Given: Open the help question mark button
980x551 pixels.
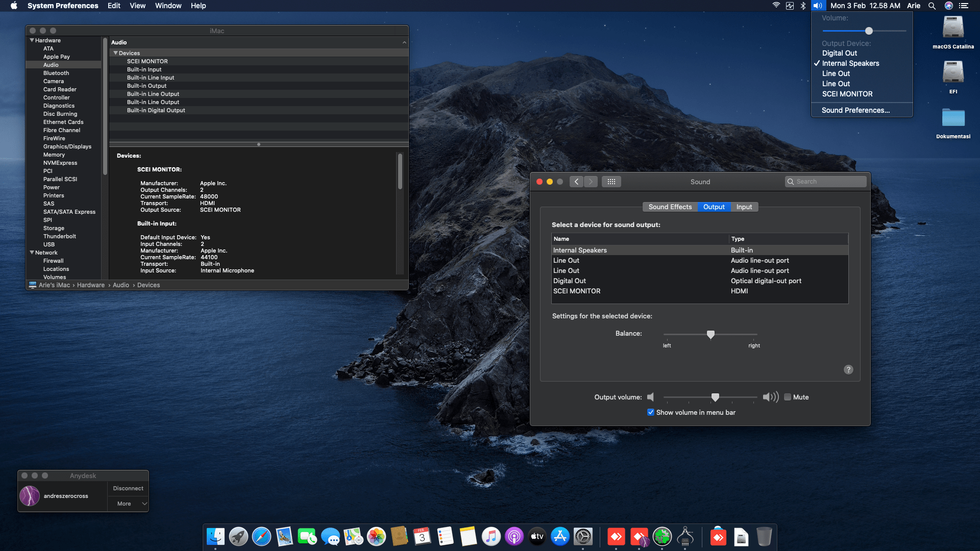Looking at the screenshot, I should [848, 369].
